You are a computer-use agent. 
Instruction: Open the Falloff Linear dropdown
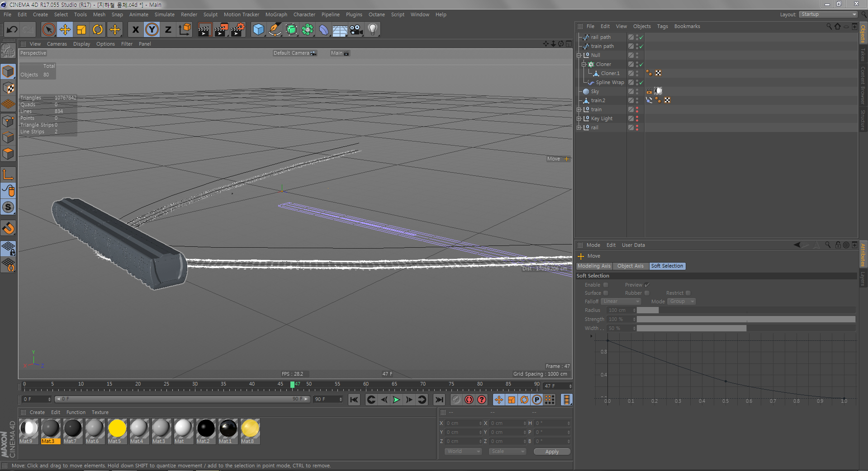pyautogui.click(x=621, y=301)
